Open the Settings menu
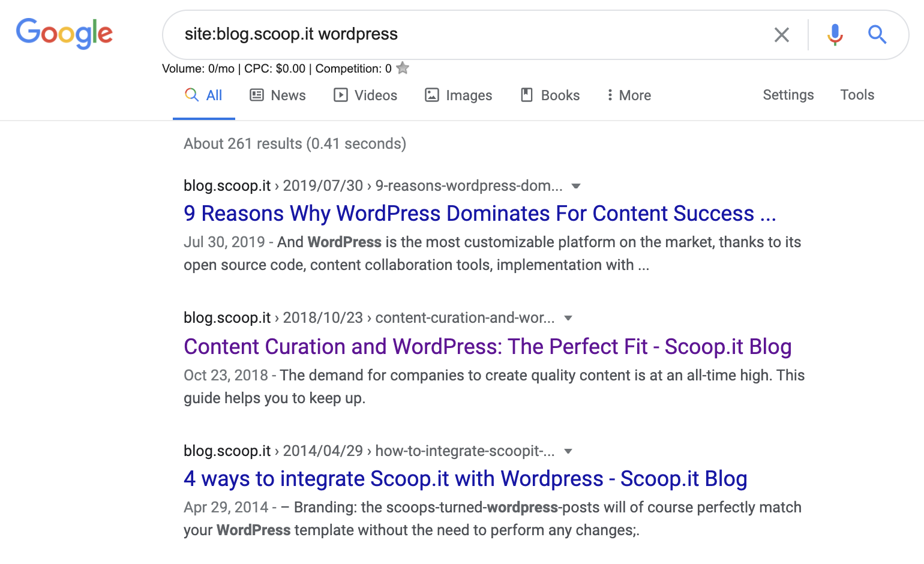The height and width of the screenshot is (564, 924). click(788, 95)
